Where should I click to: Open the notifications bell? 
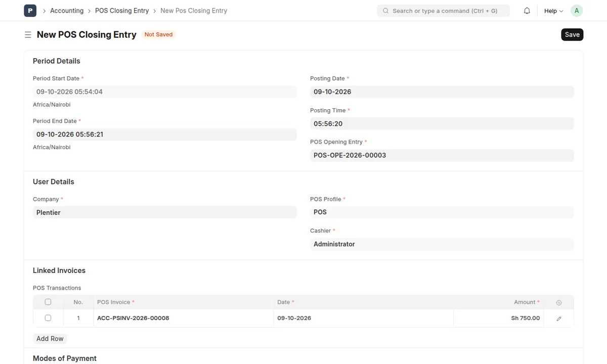tap(527, 11)
